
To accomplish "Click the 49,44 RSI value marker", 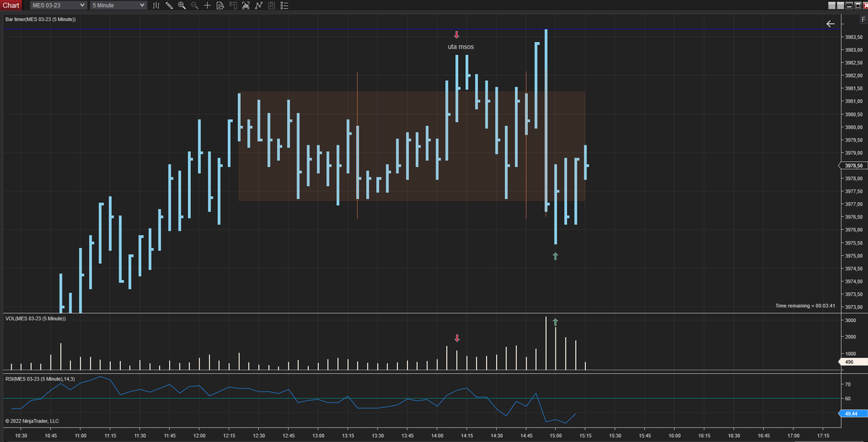I will (853, 414).
